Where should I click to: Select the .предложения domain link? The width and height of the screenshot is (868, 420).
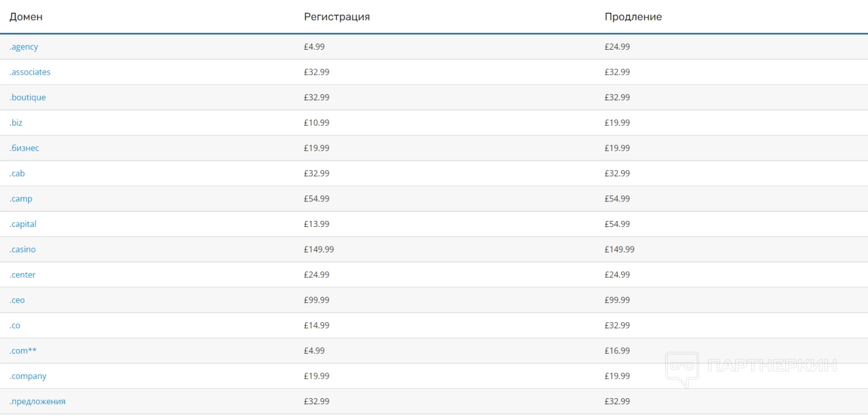(x=37, y=402)
